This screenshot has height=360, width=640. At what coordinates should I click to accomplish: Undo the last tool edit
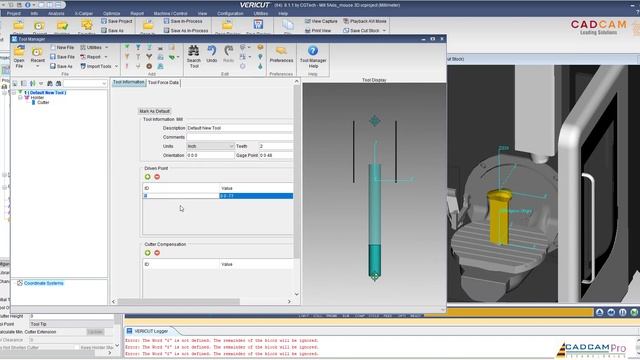click(211, 54)
